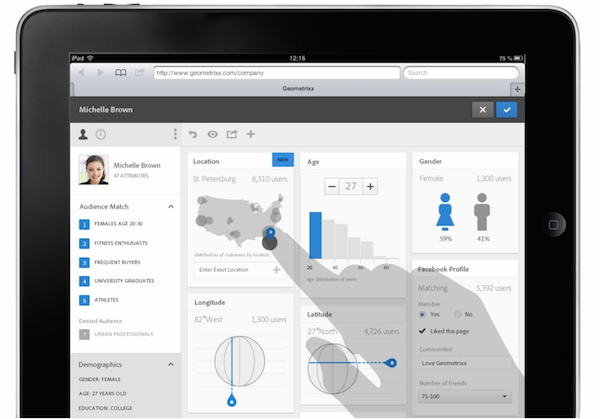Select audience 1 Females Age 20-30

pos(111,224)
